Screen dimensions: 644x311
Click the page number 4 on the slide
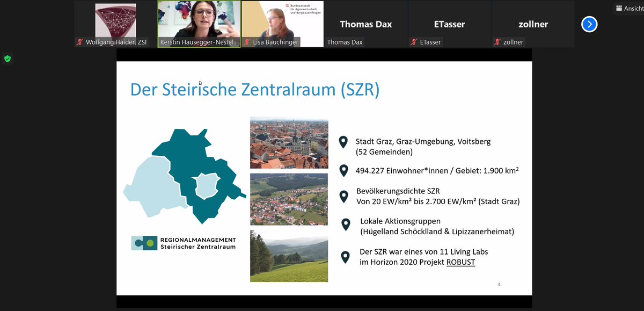tap(499, 284)
